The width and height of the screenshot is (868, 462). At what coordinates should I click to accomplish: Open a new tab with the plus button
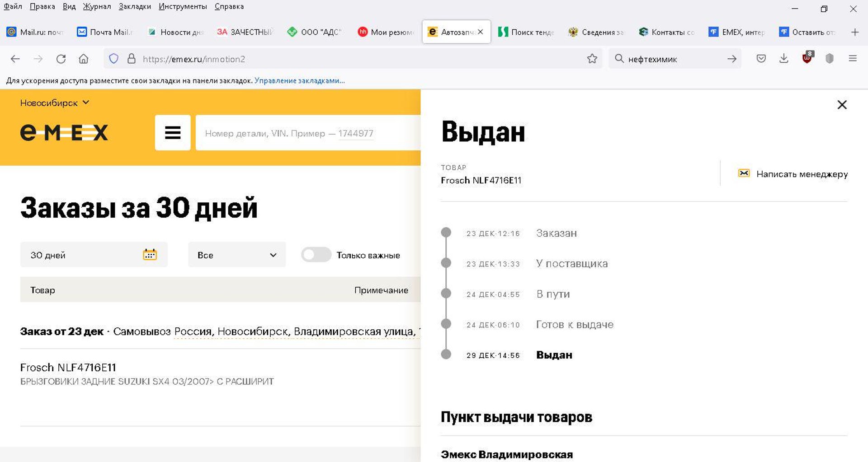tap(855, 32)
